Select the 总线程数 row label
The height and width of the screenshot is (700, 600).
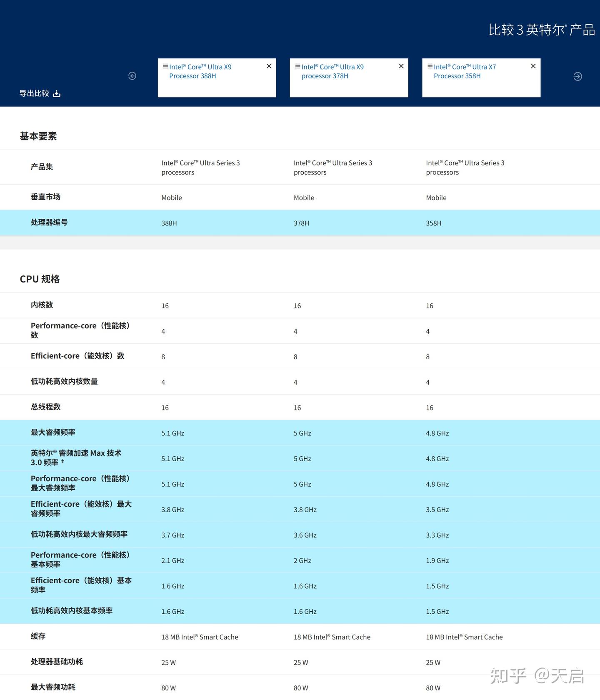pyautogui.click(x=45, y=407)
